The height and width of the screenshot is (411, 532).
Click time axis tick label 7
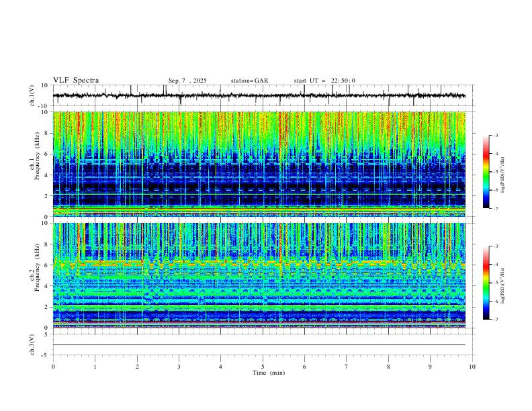click(347, 367)
